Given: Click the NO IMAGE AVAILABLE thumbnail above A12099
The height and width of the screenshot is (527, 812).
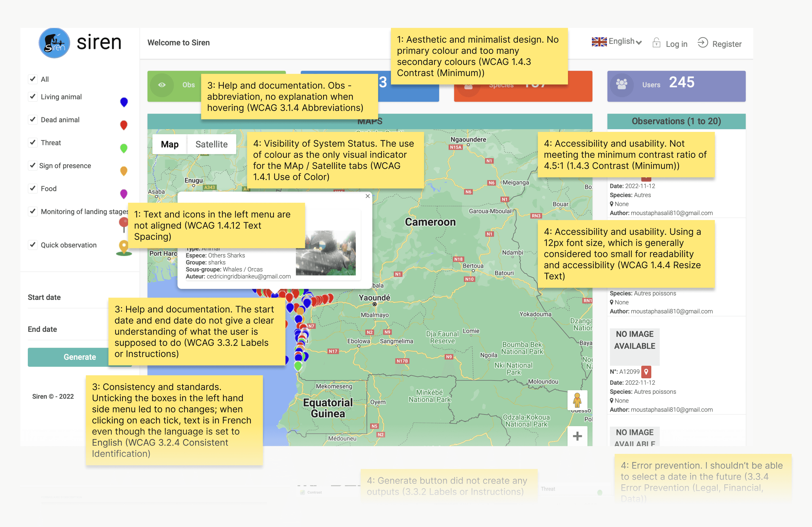Looking at the screenshot, I should (x=635, y=347).
